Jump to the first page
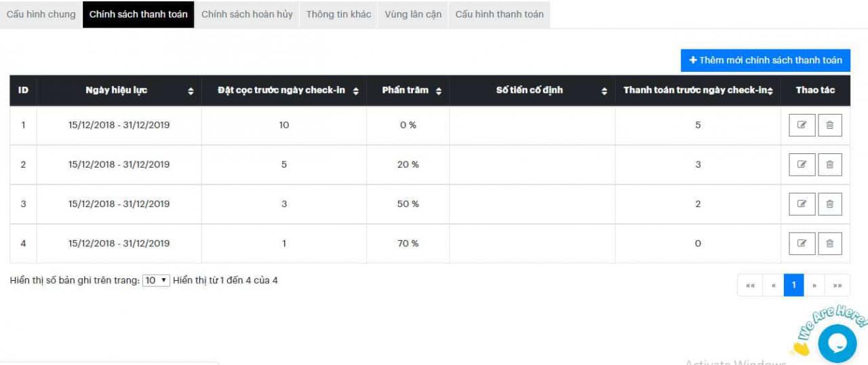The height and width of the screenshot is (365, 868). (750, 286)
